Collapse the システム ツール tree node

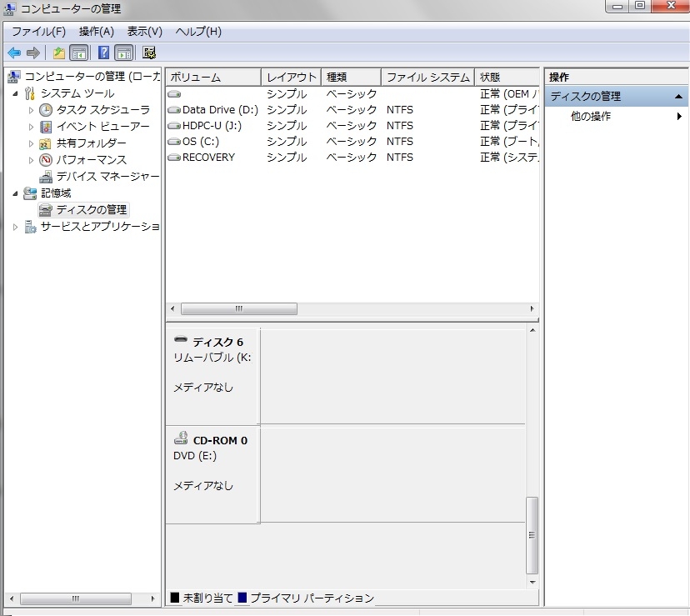point(15,93)
